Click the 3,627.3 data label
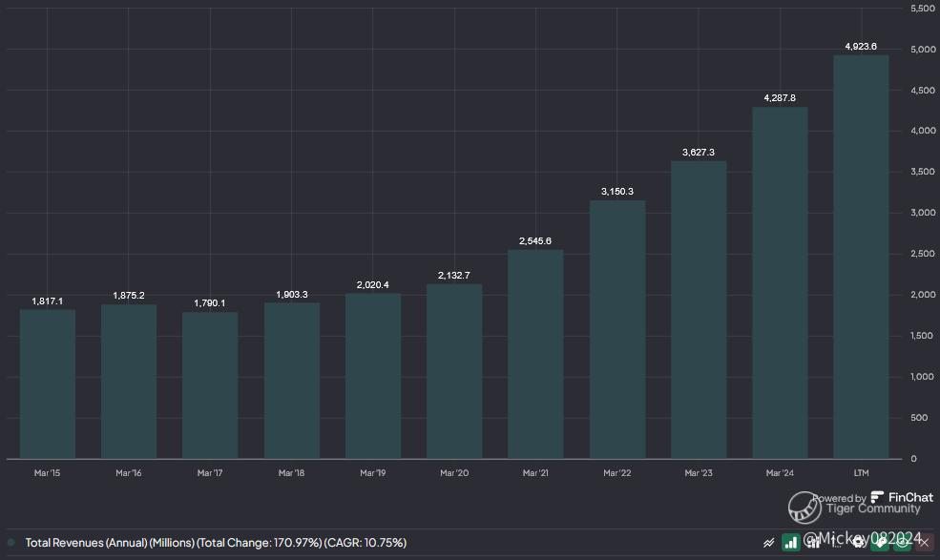The image size is (940, 560). pos(699,153)
